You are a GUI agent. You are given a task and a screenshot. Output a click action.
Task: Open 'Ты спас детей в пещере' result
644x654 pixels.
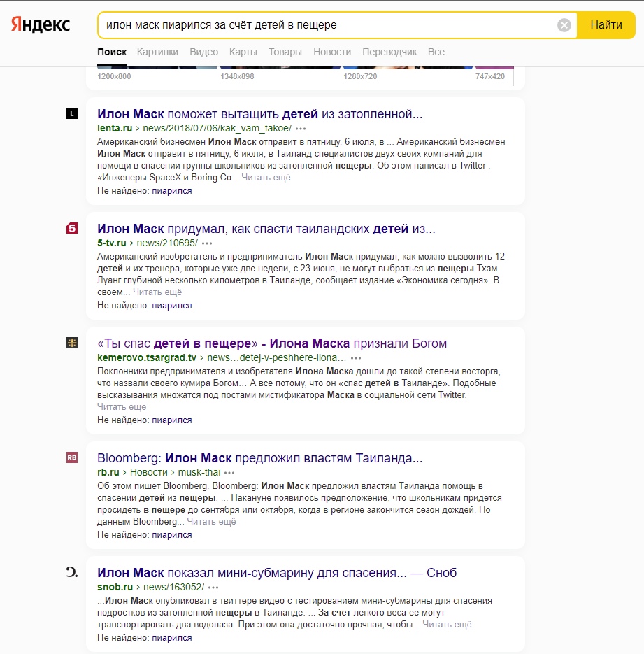coord(272,343)
